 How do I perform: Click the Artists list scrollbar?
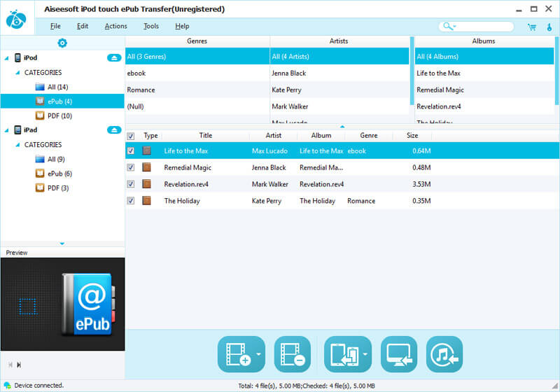coord(412,70)
